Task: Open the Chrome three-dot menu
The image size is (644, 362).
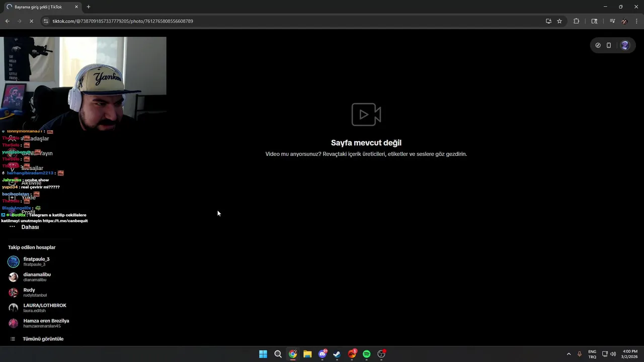Action: (x=637, y=21)
